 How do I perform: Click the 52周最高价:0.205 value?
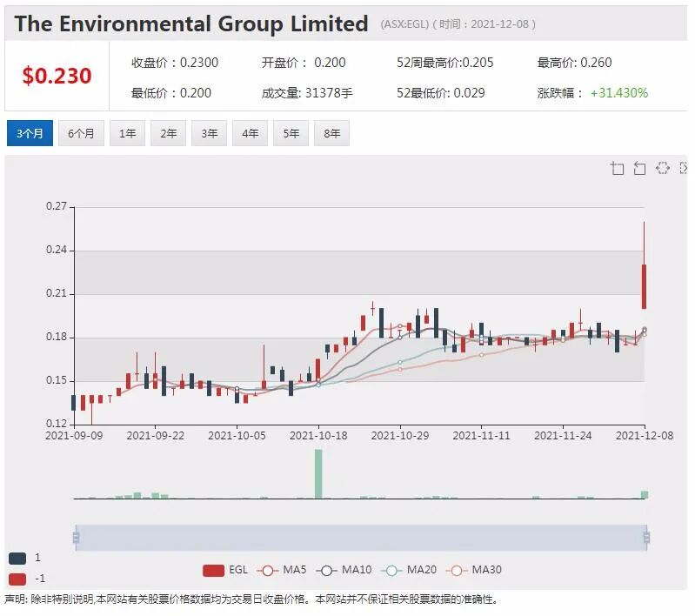tap(445, 63)
